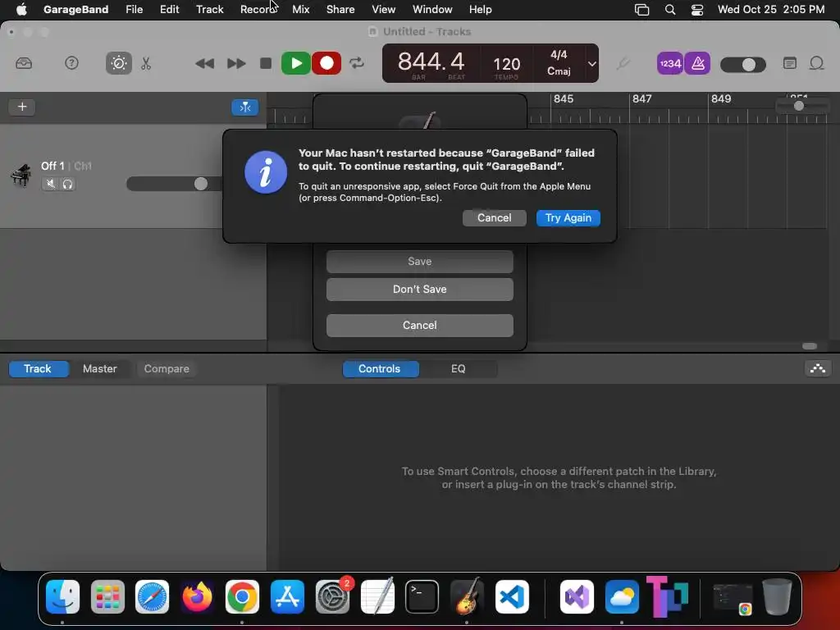Click the 4/4 time signature
This screenshot has width=840, height=630.
pos(559,55)
